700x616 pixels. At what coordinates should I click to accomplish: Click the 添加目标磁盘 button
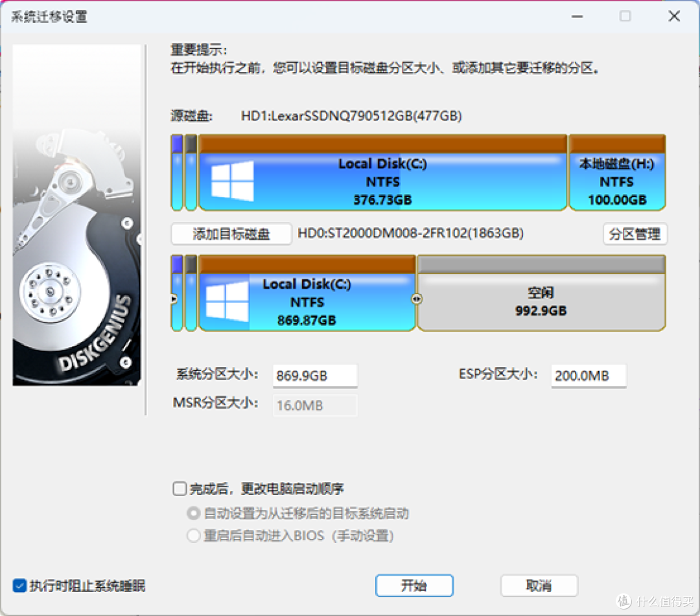pos(231,234)
